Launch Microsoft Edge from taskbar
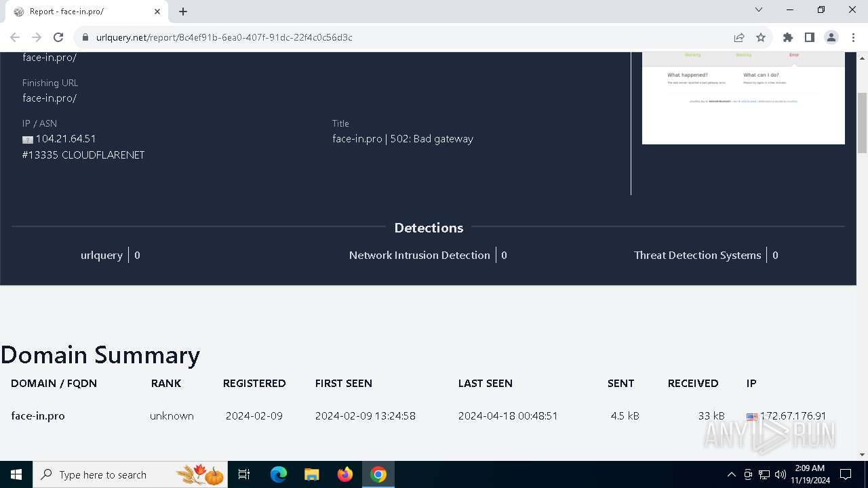 pyautogui.click(x=279, y=474)
